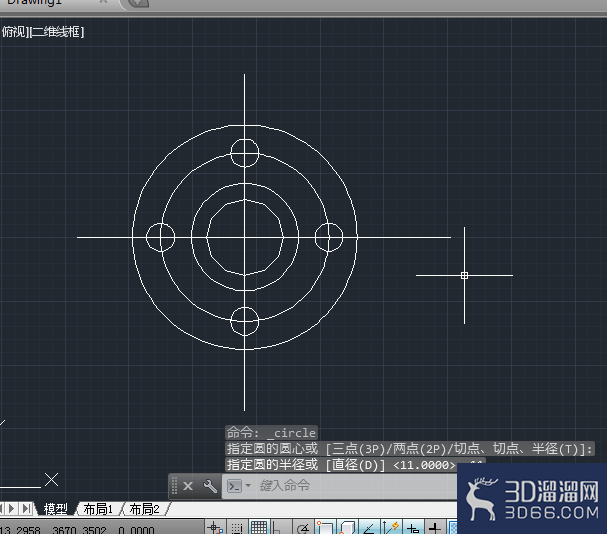This screenshot has height=534, width=607.
Task: Switch to the 布局2 layout tab
Action: click(144, 509)
